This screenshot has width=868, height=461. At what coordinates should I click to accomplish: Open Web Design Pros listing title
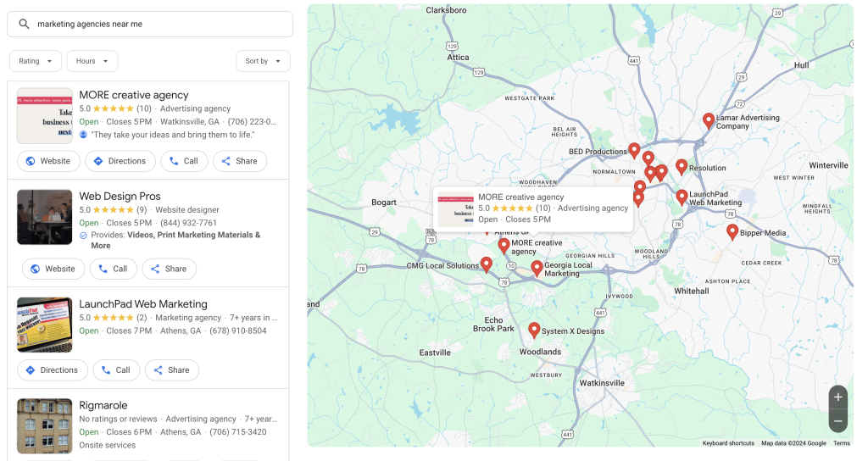tap(120, 197)
